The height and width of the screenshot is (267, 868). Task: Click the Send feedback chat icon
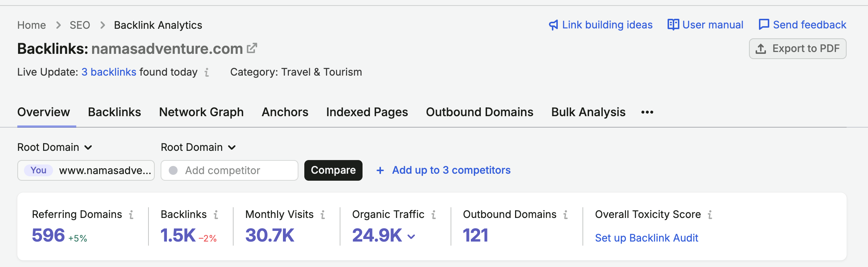[x=764, y=25]
